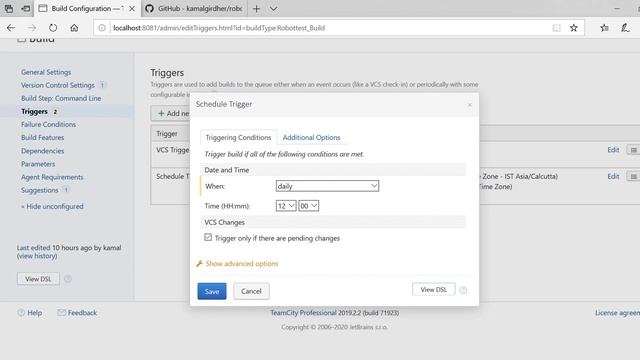Edit the Schedule Trigger row
Image resolution: width=640 pixels, height=360 pixels.
click(613, 176)
